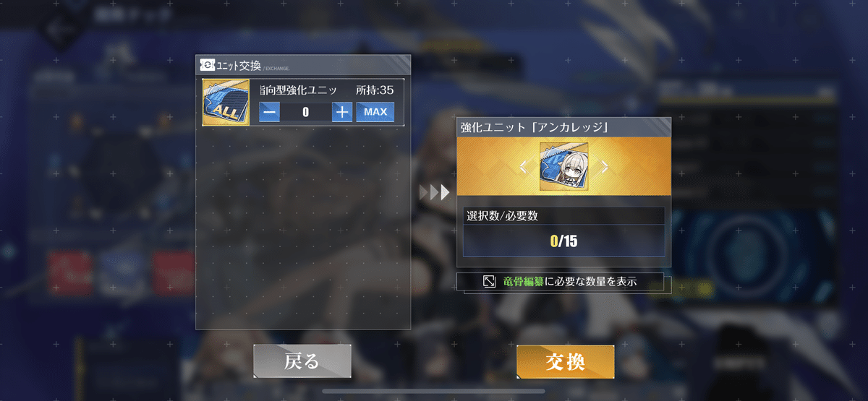Image resolution: width=868 pixels, height=401 pixels.
Task: Tap the 所持:35 owned count label
Action: tap(375, 90)
